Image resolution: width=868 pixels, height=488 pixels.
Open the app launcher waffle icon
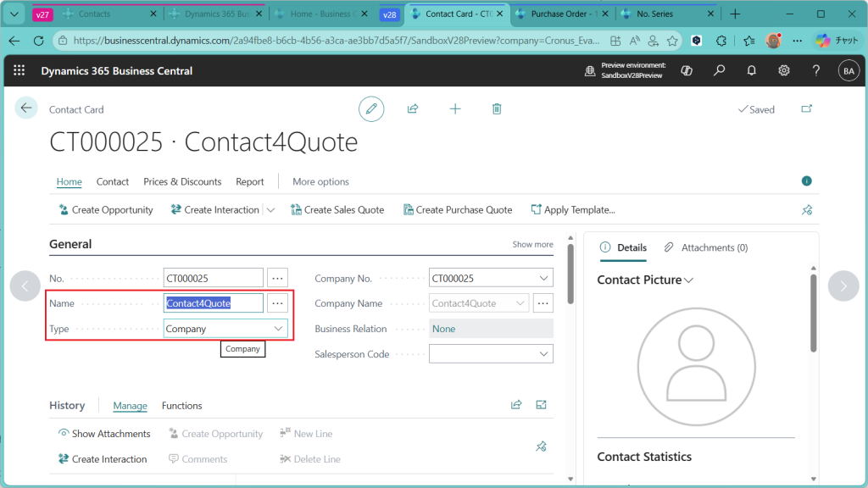click(19, 71)
